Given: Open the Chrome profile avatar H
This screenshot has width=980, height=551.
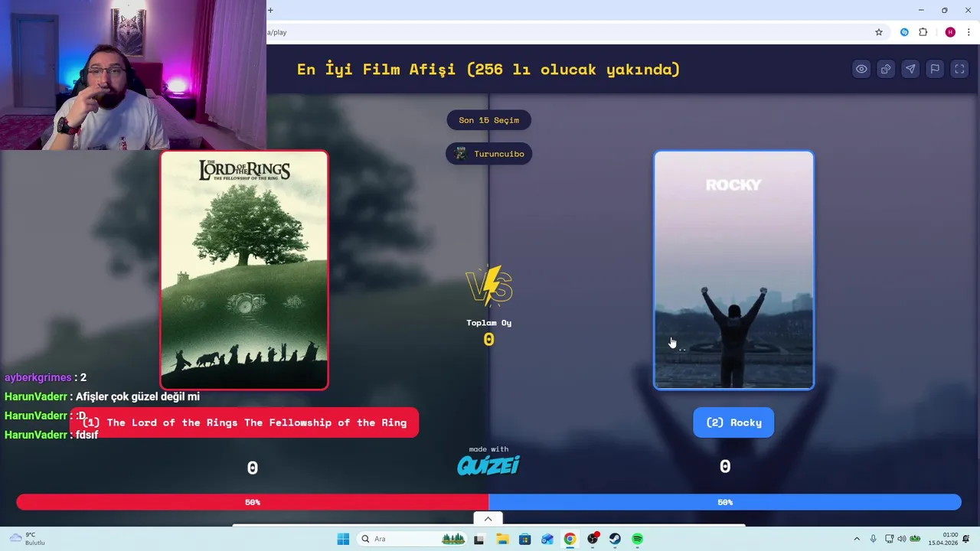Looking at the screenshot, I should pos(950,32).
